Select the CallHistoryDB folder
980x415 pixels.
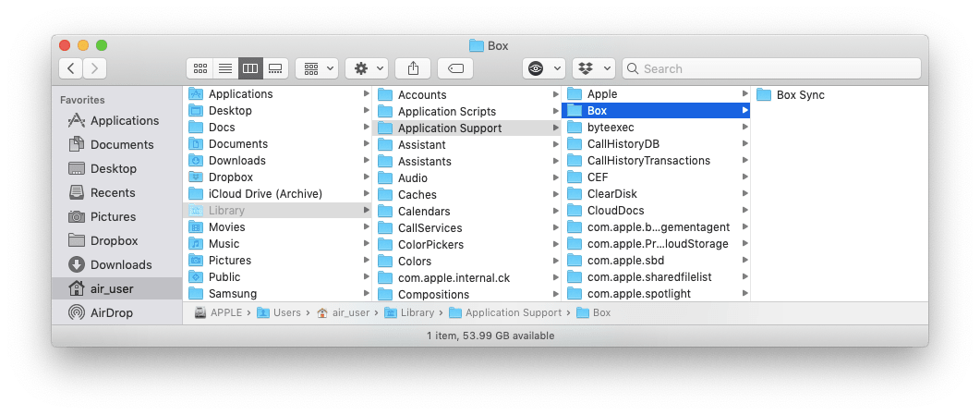coord(656,144)
